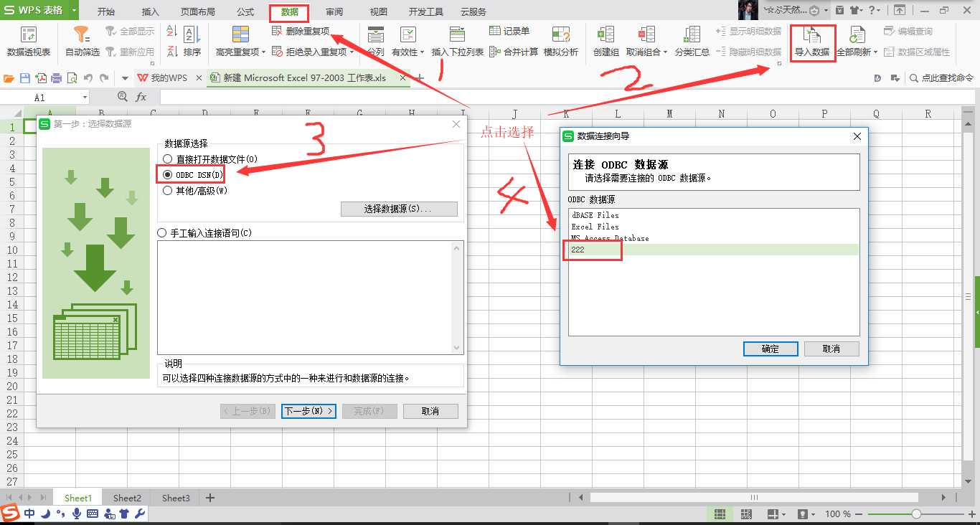980x525 pixels.
Task: Add a new sheet with plus icon
Action: (x=210, y=498)
